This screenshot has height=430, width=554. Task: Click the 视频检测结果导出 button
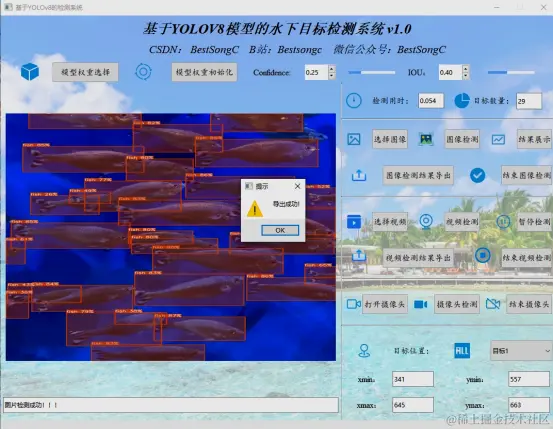coord(418,258)
